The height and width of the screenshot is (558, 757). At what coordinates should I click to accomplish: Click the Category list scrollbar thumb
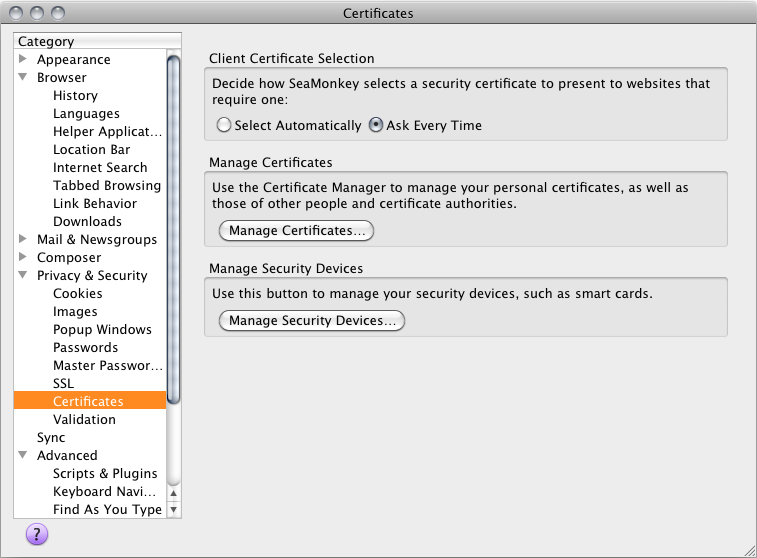click(x=174, y=229)
